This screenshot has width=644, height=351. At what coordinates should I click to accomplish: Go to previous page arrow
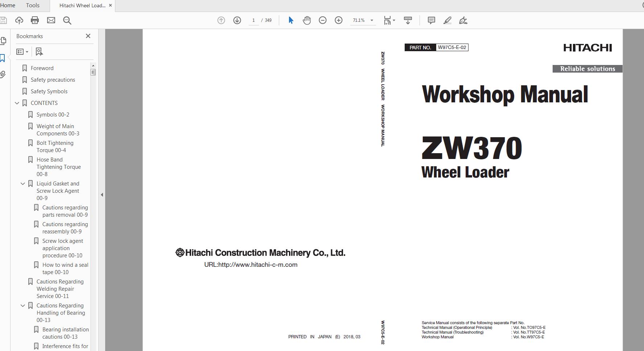221,20
